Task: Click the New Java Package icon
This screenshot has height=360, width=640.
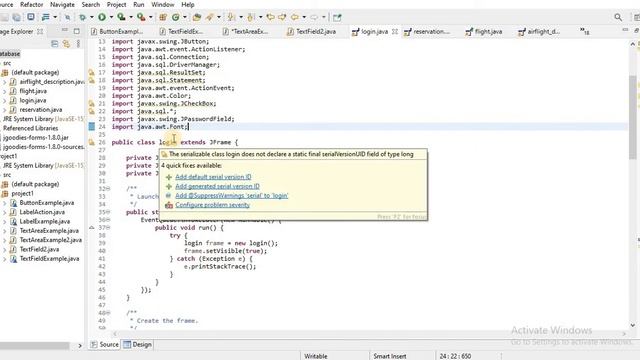Action: pyautogui.click(x=163, y=17)
